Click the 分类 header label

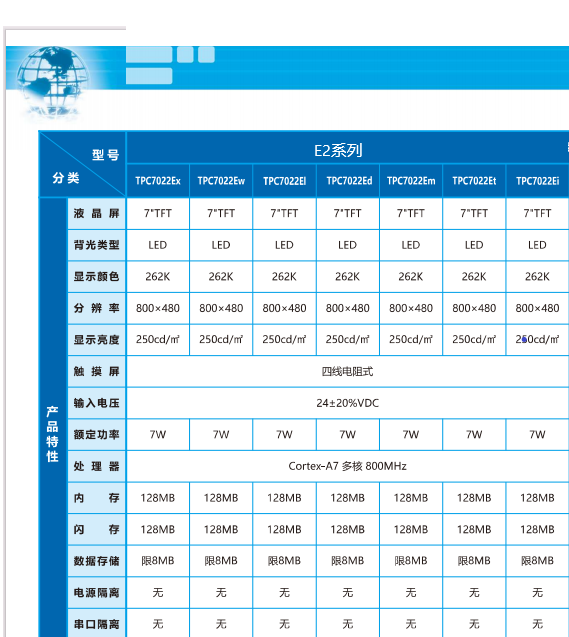(66, 178)
